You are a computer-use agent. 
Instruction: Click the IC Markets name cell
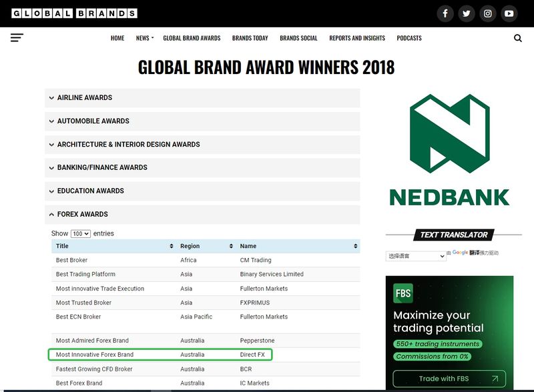coord(254,383)
